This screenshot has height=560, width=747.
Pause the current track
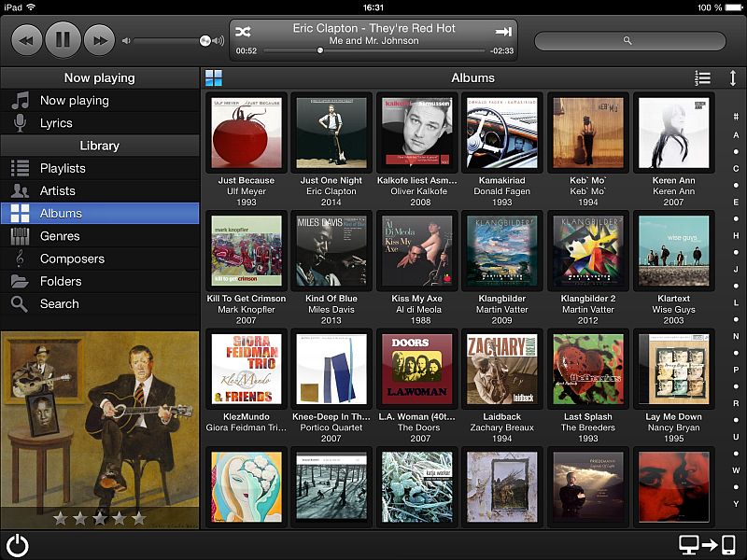point(63,40)
